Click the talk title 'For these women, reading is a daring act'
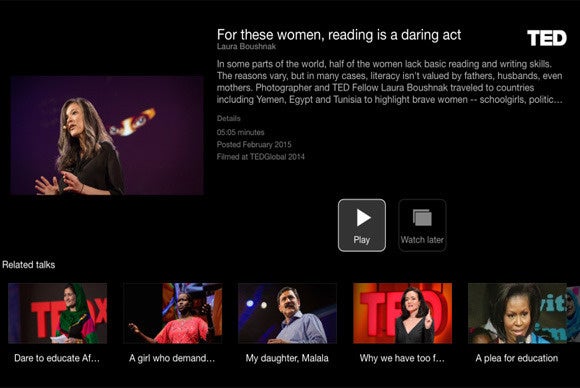Viewport: 580px width, 388px height. point(339,35)
